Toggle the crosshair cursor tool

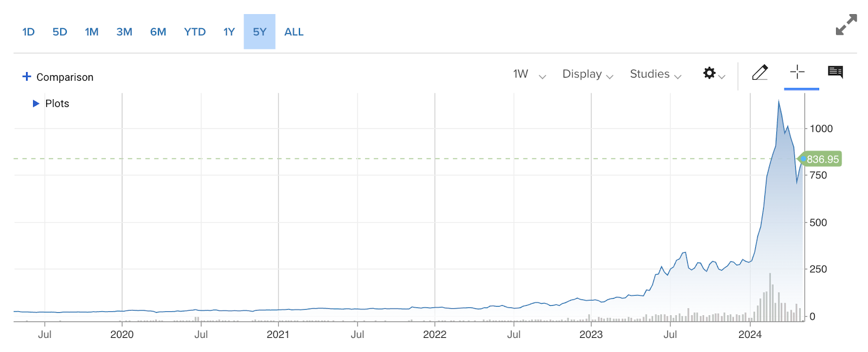coord(797,72)
